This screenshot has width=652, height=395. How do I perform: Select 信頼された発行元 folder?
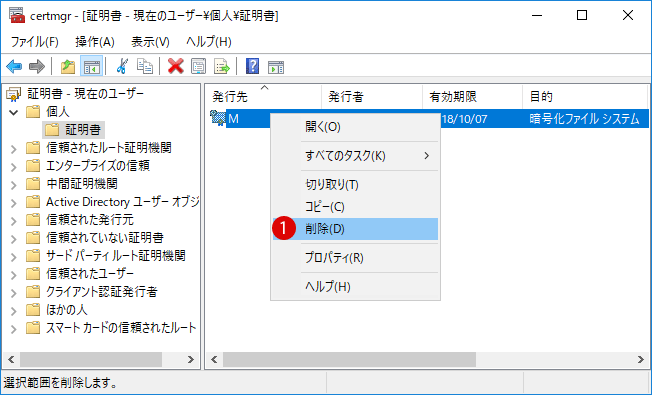90,220
